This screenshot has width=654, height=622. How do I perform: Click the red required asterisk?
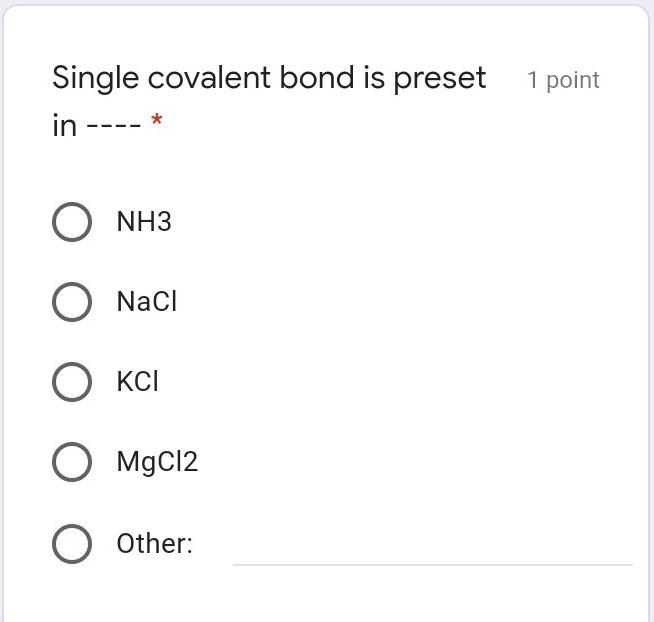pos(156,122)
